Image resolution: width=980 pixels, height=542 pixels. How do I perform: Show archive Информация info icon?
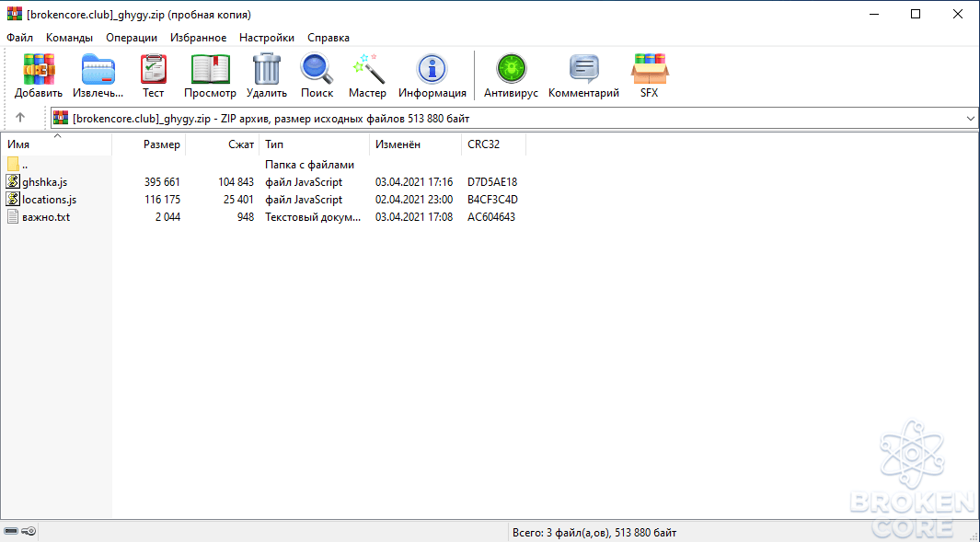[432, 69]
